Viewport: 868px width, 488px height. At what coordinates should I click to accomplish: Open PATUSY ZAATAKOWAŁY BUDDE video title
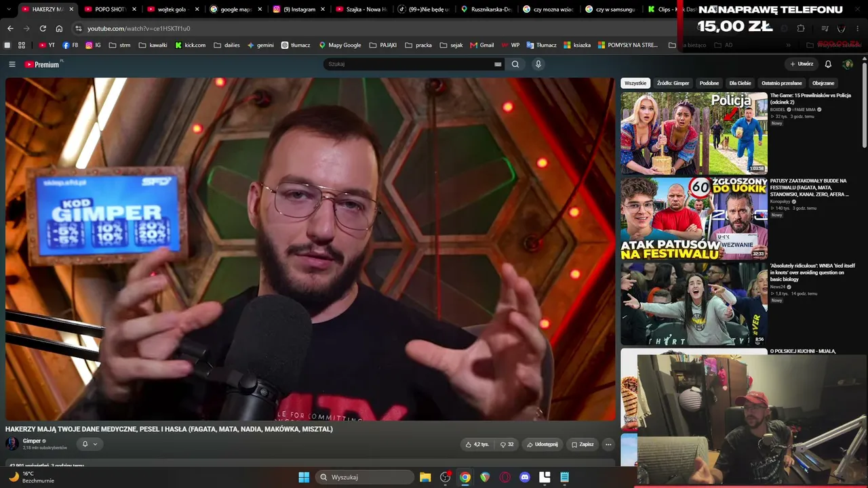(810, 188)
